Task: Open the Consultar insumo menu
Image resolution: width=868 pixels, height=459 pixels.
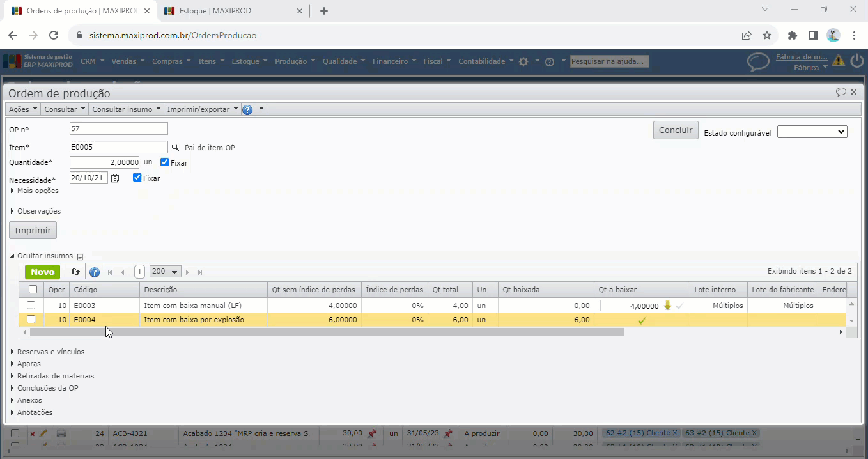Action: [x=127, y=109]
